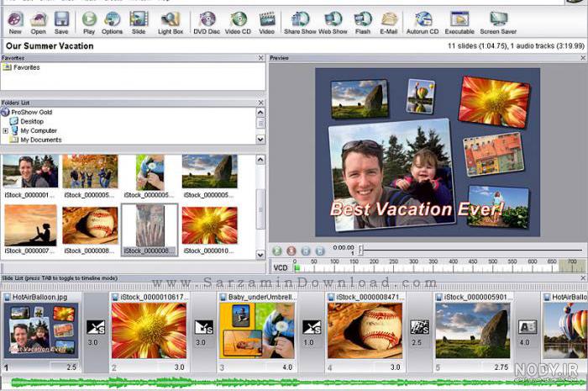Image resolution: width=588 pixels, height=391 pixels.
Task: Choose the Screen Saver output icon
Action: (498, 23)
